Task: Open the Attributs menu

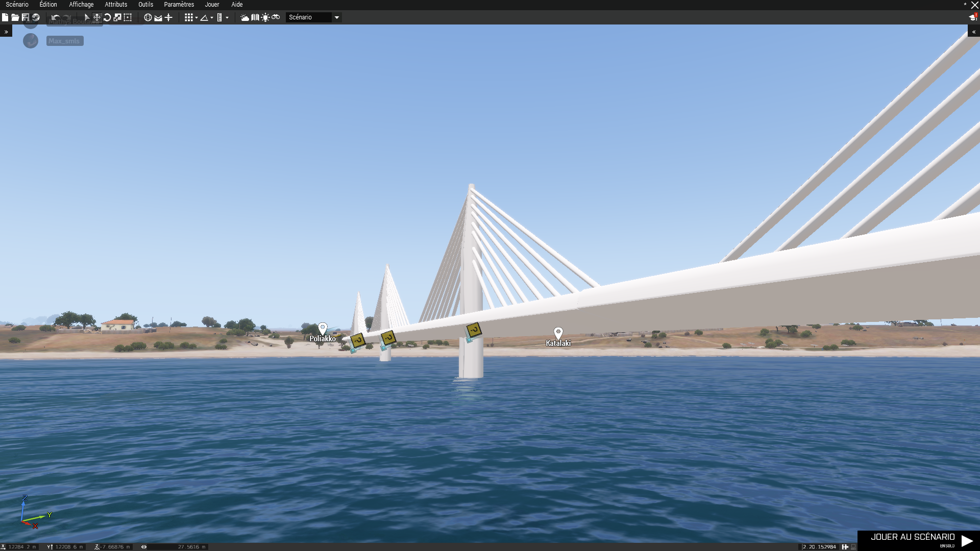Action: (116, 5)
